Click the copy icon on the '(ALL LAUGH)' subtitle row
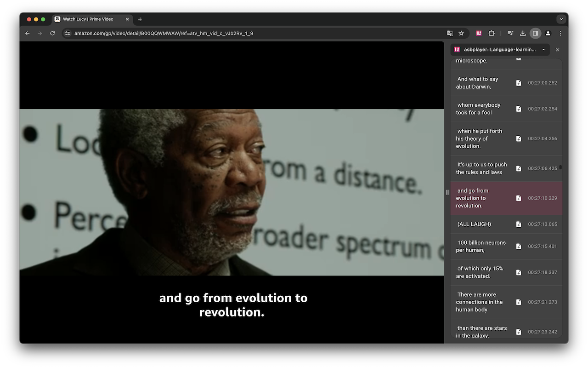The image size is (588, 368). (x=519, y=224)
